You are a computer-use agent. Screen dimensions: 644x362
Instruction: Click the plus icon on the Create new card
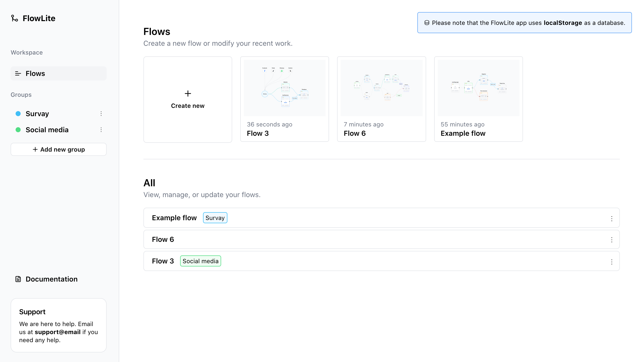coord(187,93)
